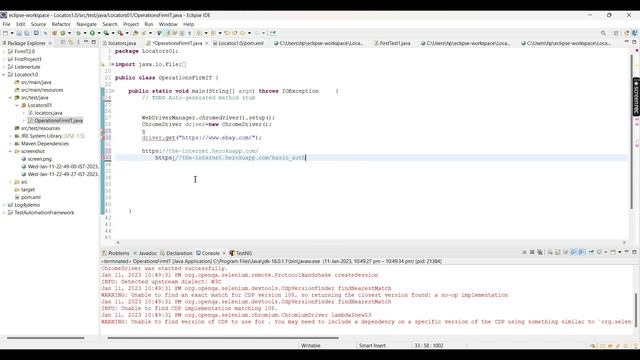Click the Save toolbar icon
This screenshot has width=640, height=360.
click(x=19, y=33)
